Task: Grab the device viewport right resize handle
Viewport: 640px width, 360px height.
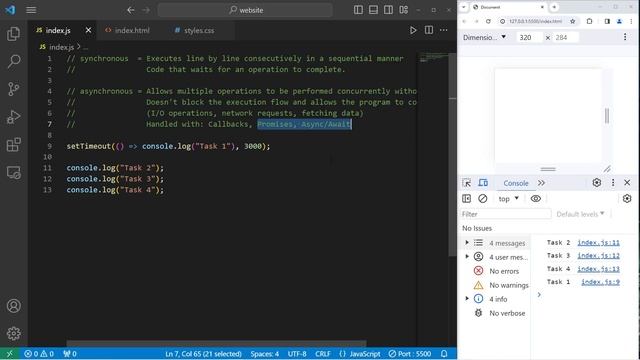Action: (607, 116)
